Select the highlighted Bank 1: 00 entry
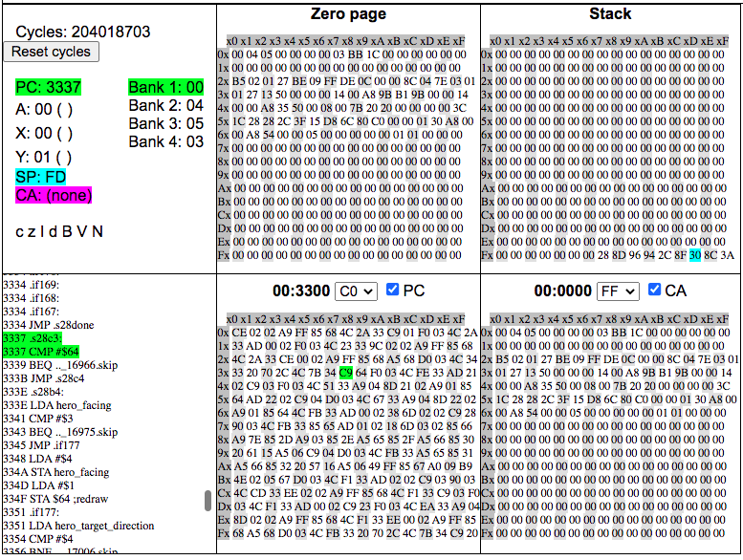 point(165,87)
